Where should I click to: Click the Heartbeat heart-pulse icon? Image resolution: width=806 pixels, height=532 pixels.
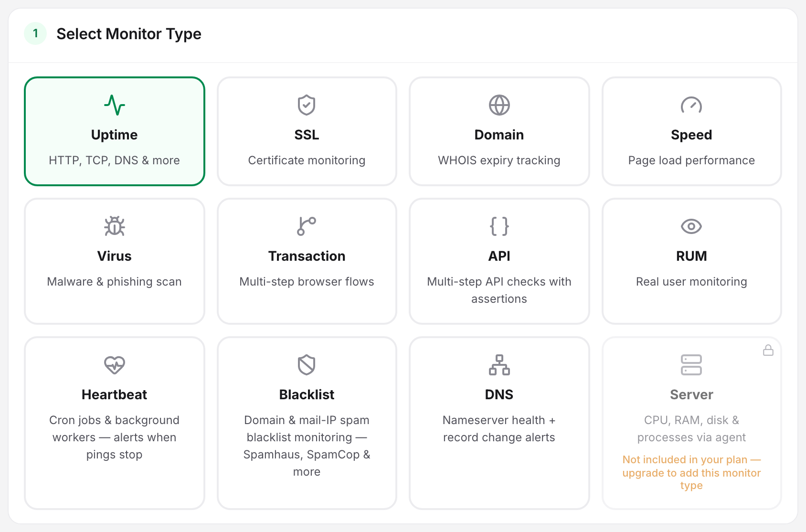pos(115,365)
